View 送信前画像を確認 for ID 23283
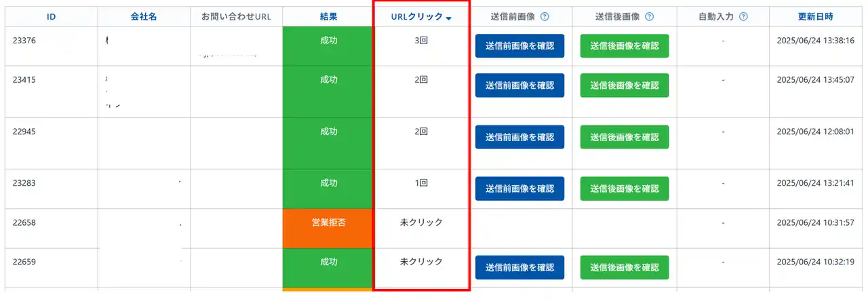Image resolution: width=868 pixels, height=301 pixels. click(x=519, y=188)
